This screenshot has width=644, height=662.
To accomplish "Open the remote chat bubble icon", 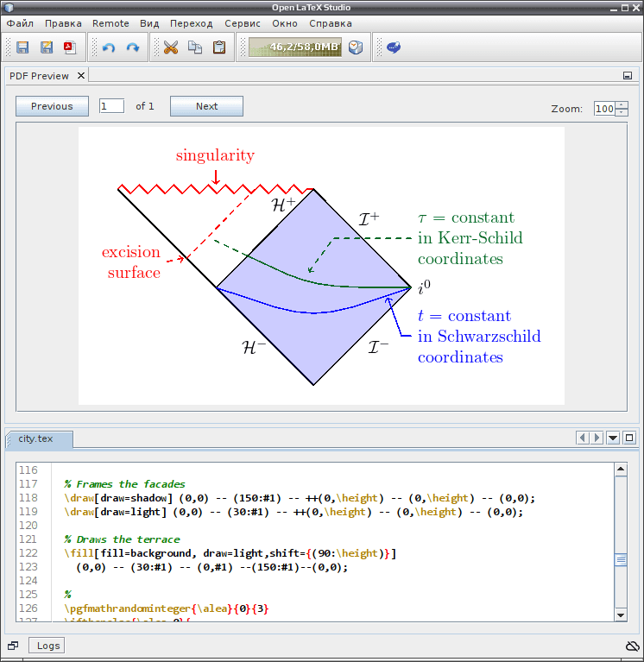I will [393, 47].
